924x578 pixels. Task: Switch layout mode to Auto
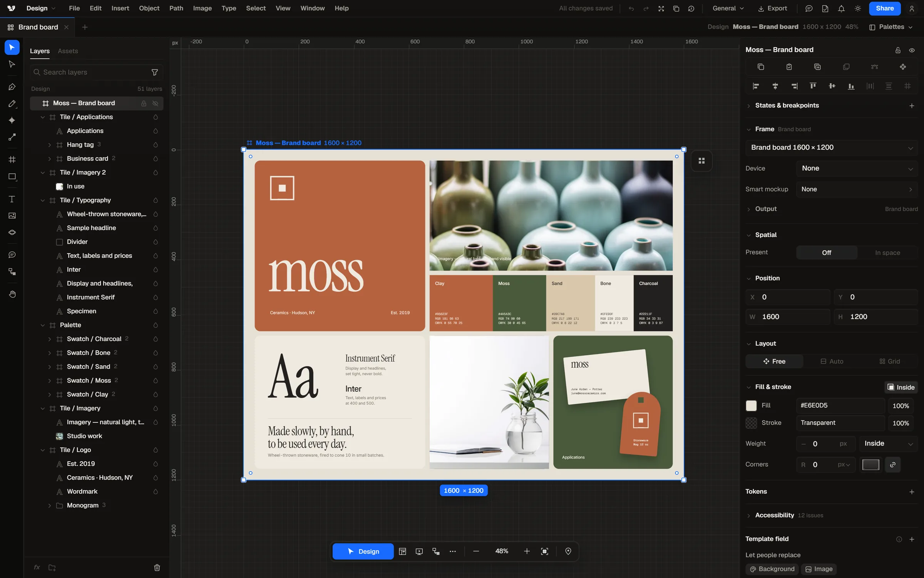(x=832, y=361)
